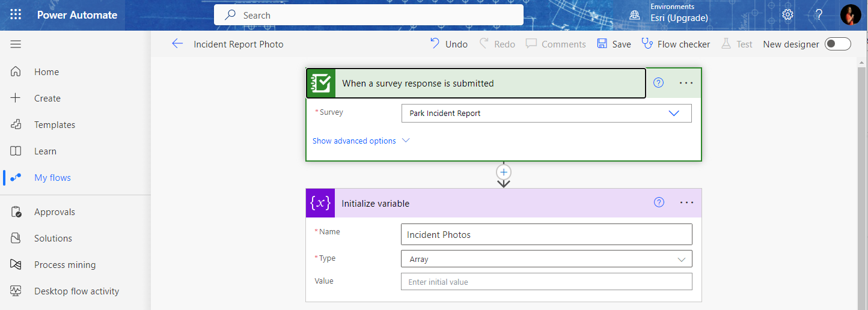868x310 pixels.
Task: Open the Type dropdown set to Array
Action: (546, 259)
